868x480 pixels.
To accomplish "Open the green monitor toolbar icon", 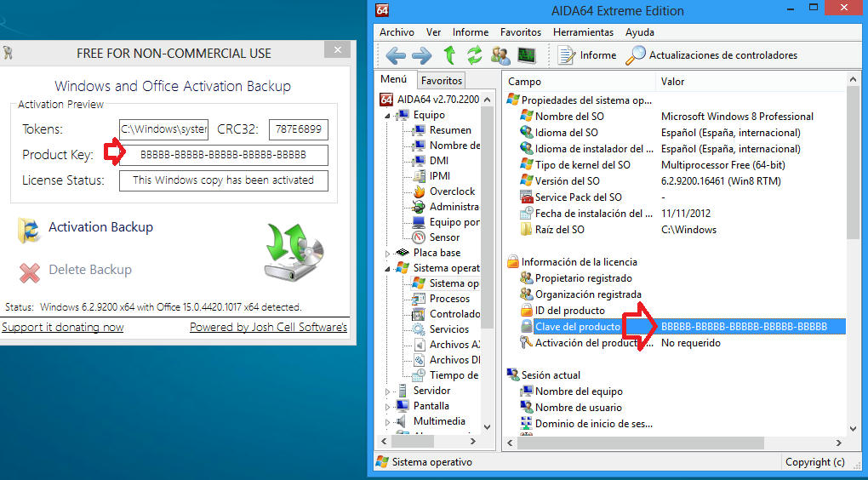I will point(527,55).
